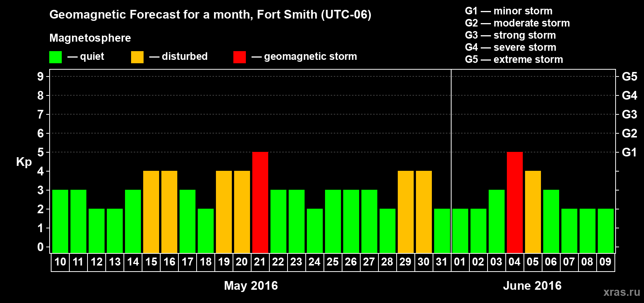Viewport: 644px width, 303px height.
Task: Click the green quiet legend swatch
Action: [x=56, y=57]
